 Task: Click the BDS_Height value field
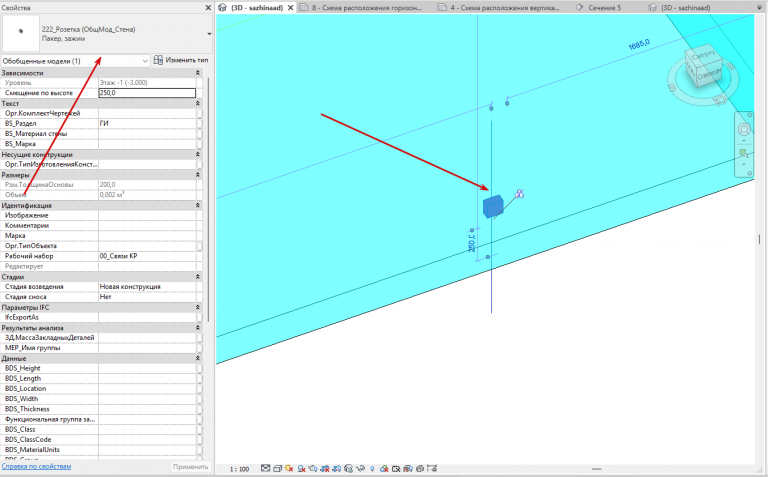(149, 368)
